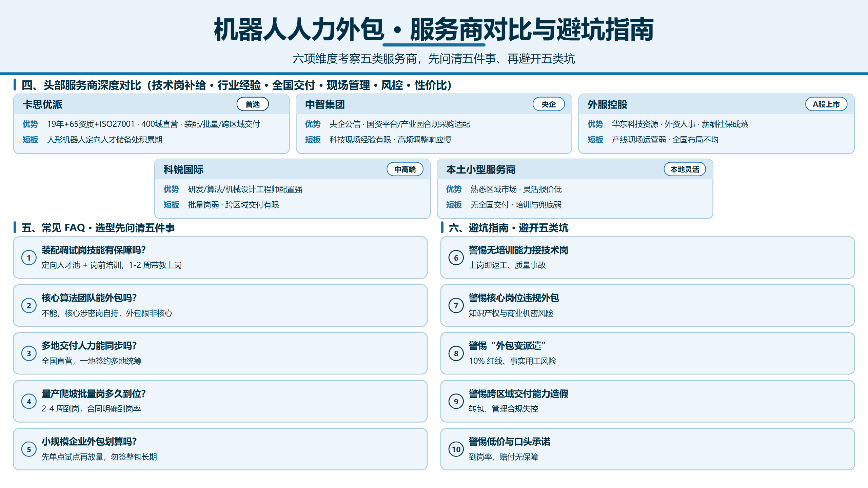Select the 卡思优派 card title
This screenshot has height=488, width=868.
pyautogui.click(x=42, y=104)
